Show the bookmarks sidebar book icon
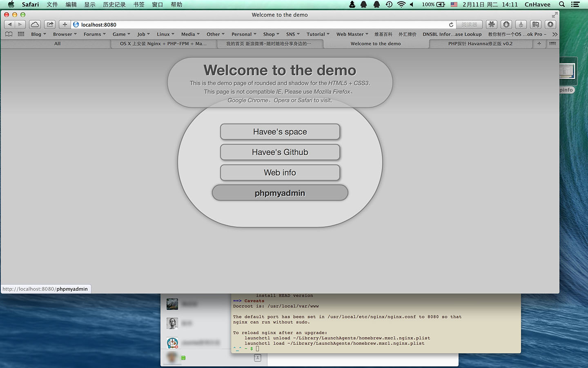This screenshot has width=588, height=368. (9, 34)
